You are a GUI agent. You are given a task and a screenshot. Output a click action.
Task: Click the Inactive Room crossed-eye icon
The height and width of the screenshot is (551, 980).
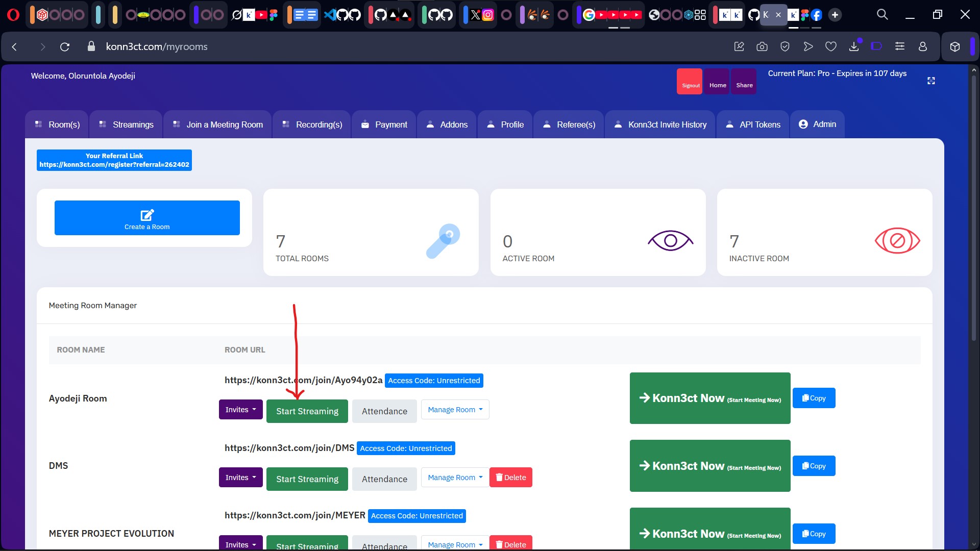897,241
